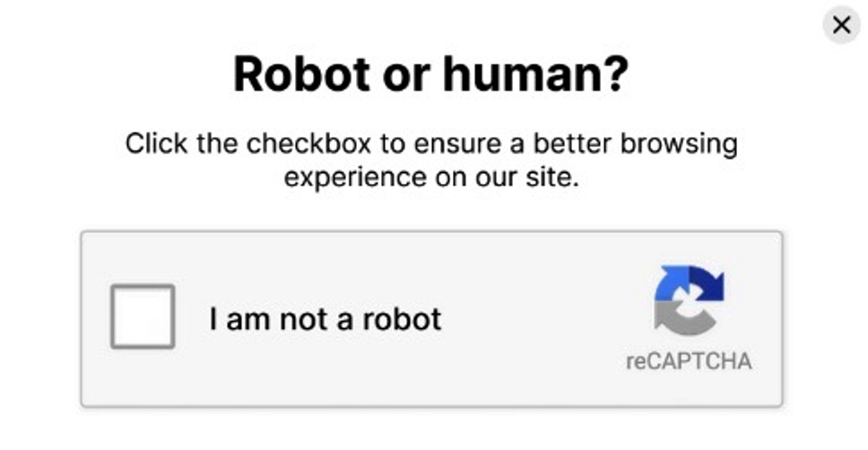
Task: Close the dialog with the X button
Action: (841, 25)
